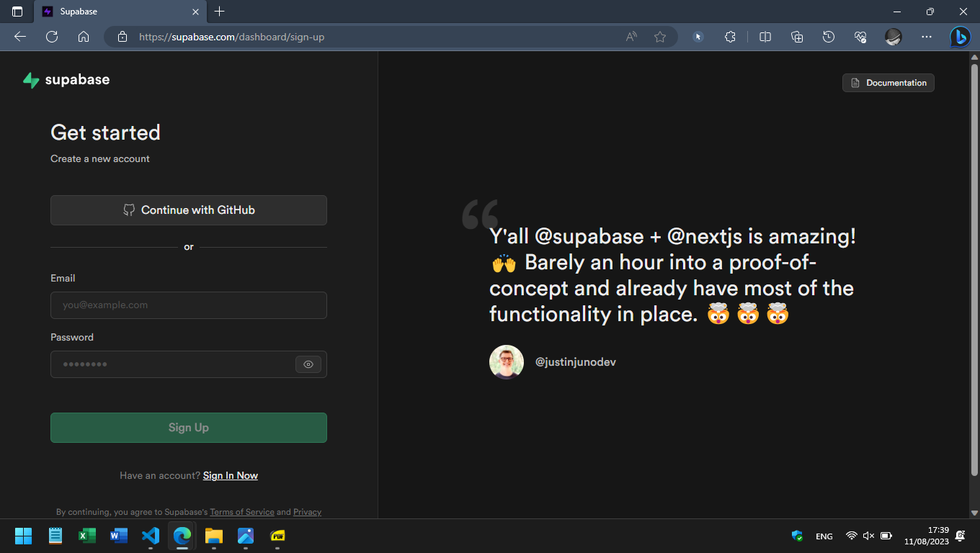Follow the Sign In Now link
Screen dimensions: 980x553
tap(231, 475)
